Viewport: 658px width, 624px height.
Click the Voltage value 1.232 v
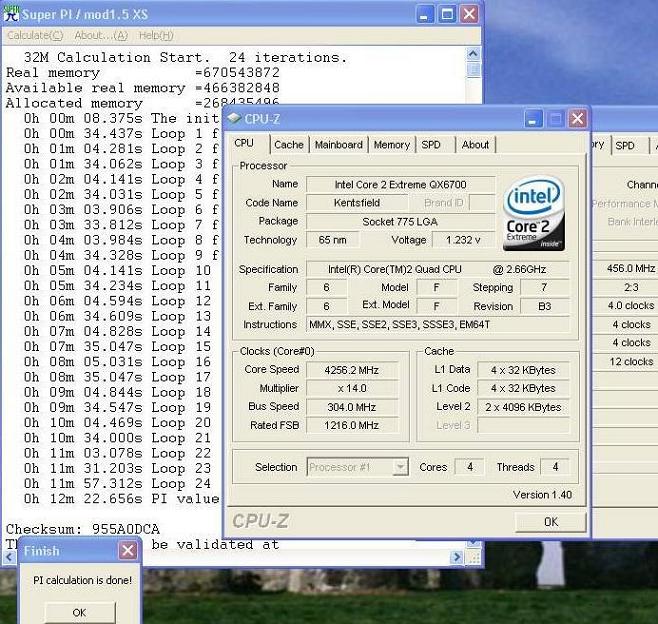click(x=463, y=240)
